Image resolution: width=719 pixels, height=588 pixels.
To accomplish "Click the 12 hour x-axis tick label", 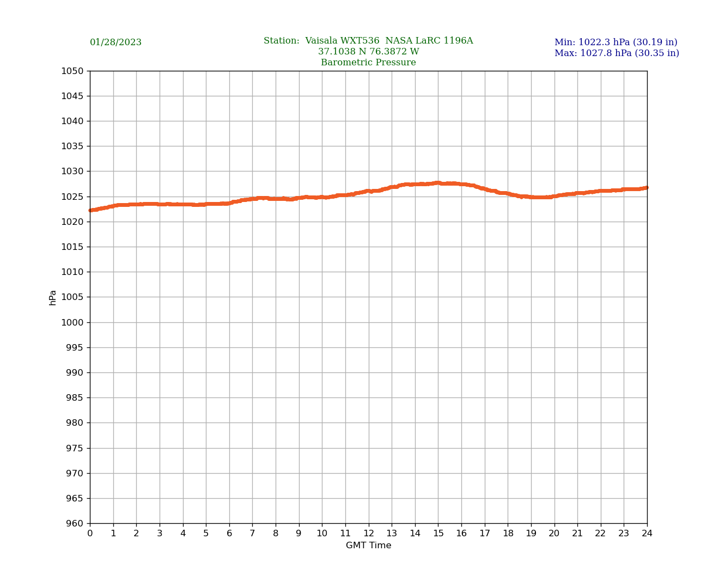I will (x=369, y=534).
